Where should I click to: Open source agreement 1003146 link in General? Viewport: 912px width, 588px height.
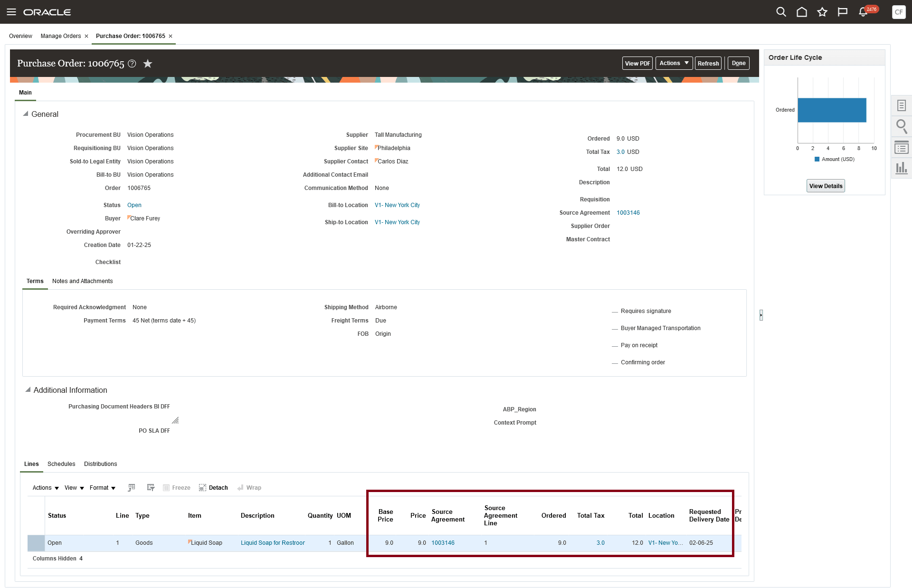628,213
